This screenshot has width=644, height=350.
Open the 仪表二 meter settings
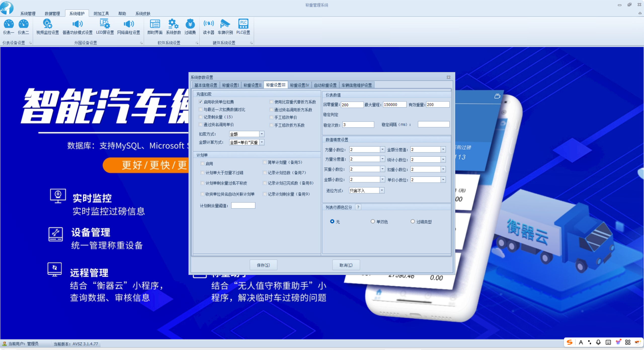coord(23,27)
